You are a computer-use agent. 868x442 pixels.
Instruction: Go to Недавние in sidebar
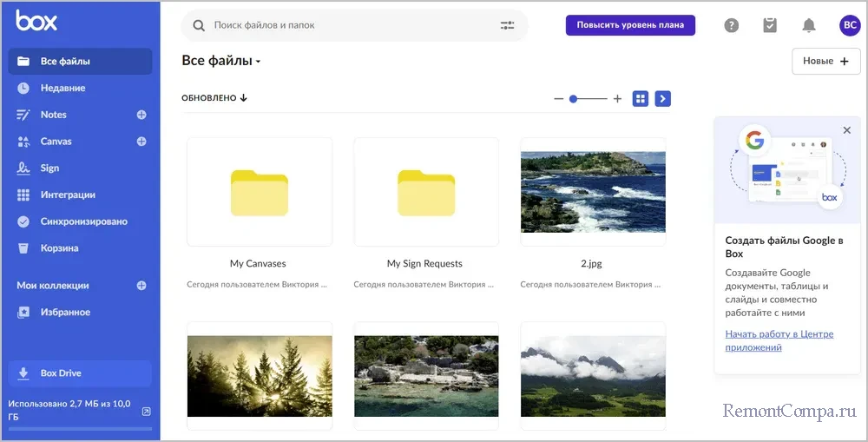tap(62, 88)
